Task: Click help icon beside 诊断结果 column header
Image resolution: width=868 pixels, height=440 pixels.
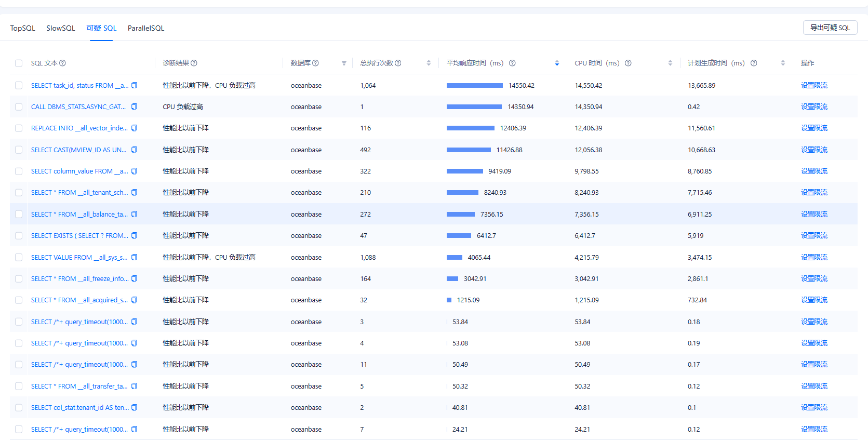Action: 194,63
